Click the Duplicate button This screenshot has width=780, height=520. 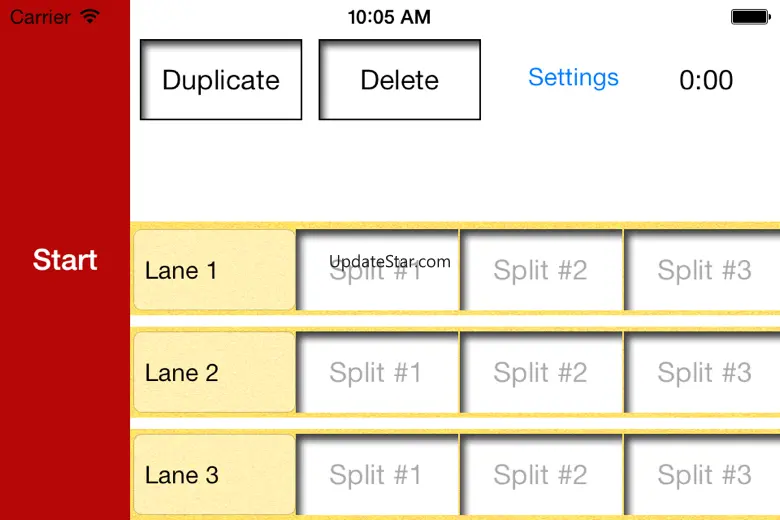coord(221,80)
